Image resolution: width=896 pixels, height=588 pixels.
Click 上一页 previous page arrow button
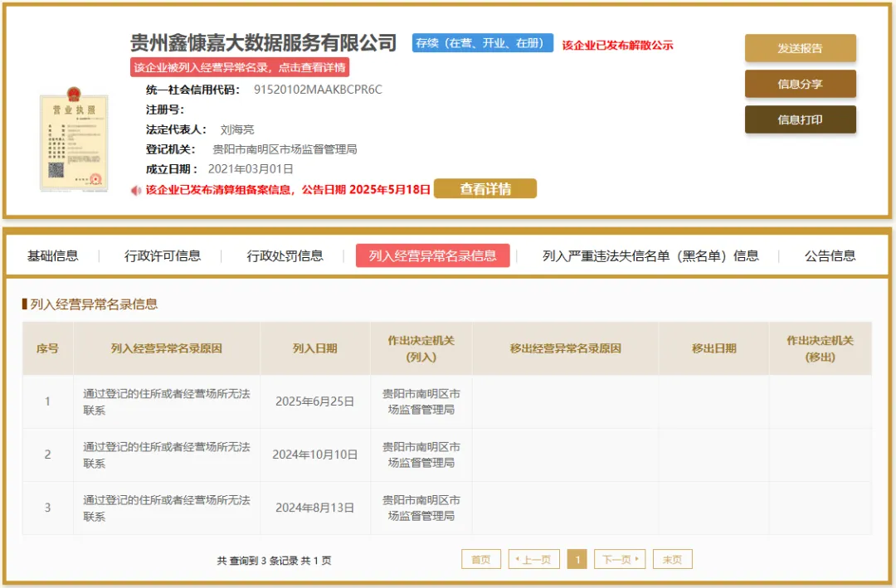pos(534,560)
